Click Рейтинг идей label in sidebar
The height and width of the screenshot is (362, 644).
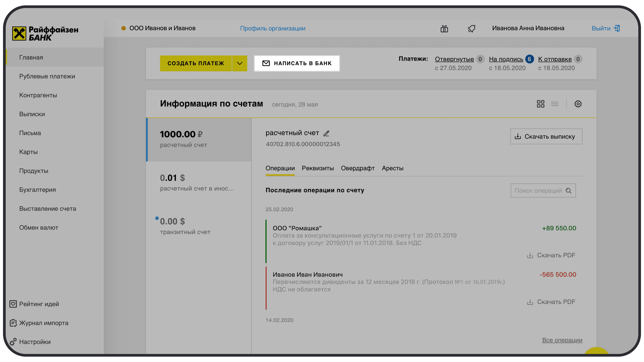(x=39, y=304)
